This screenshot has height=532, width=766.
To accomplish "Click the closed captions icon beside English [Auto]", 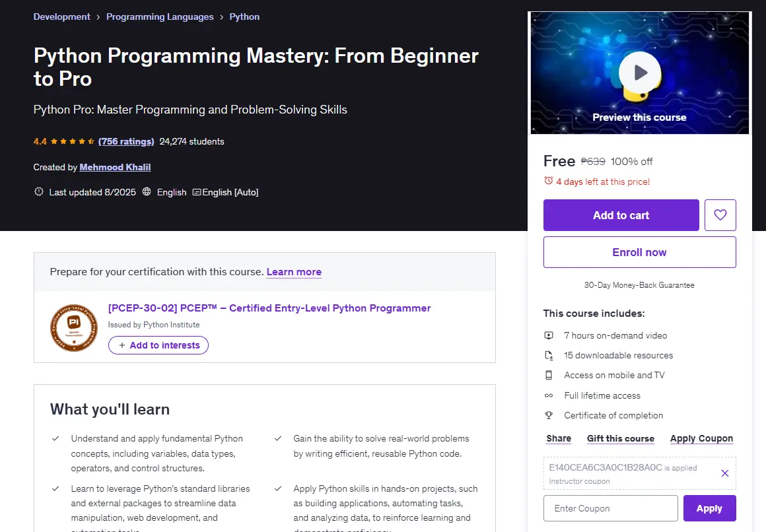I will point(196,192).
